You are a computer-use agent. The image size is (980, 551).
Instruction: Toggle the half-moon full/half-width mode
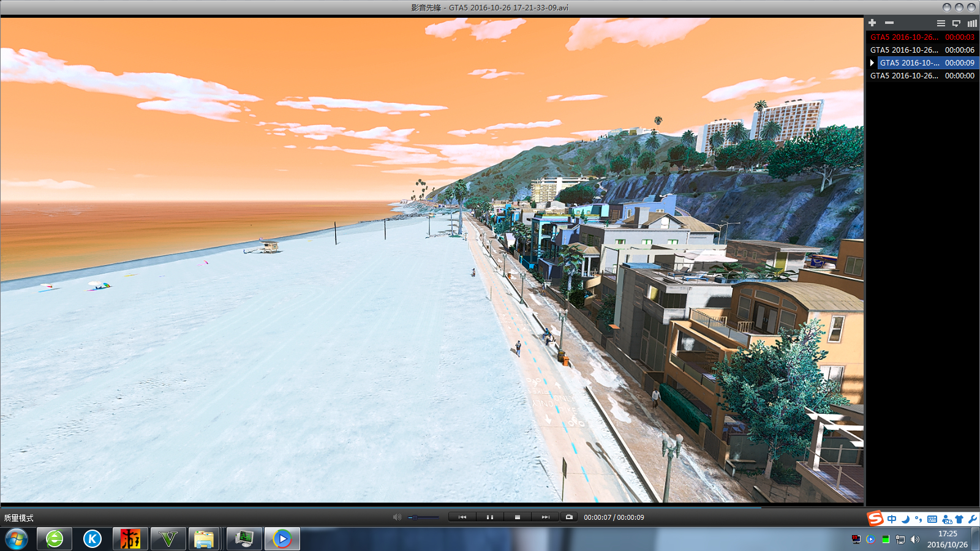pos(905,519)
